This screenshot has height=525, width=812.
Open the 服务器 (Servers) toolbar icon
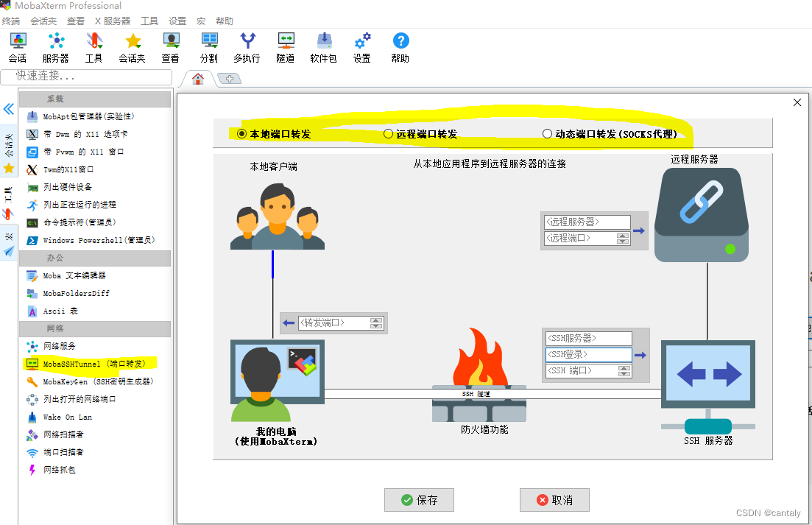(55, 47)
